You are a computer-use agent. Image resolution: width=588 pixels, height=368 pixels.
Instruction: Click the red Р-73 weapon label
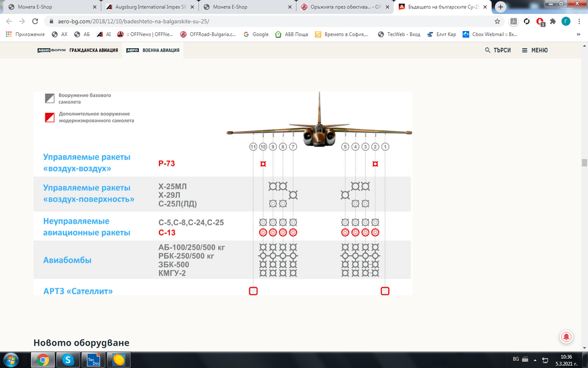click(167, 163)
